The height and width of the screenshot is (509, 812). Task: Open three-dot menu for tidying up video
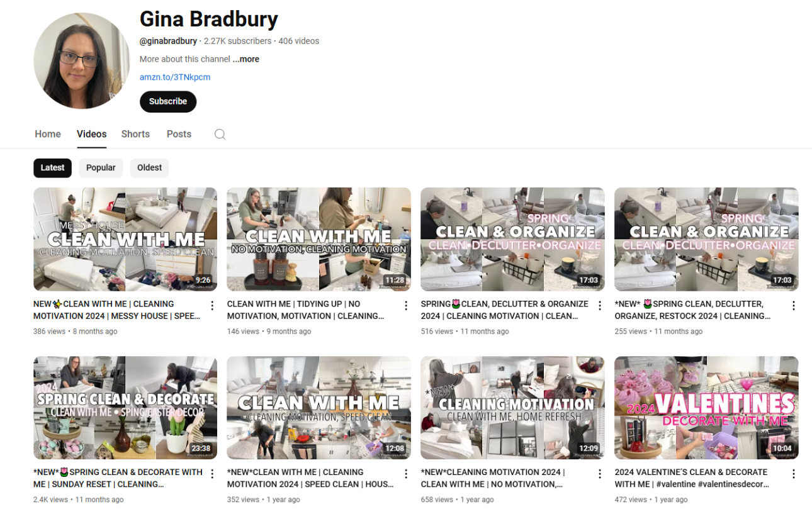click(406, 306)
